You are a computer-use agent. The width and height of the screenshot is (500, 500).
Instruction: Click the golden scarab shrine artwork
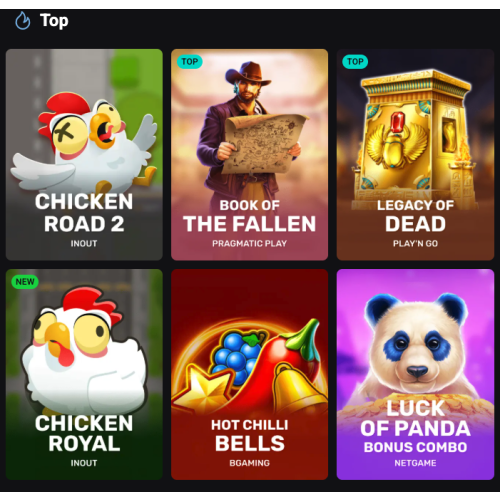pyautogui.click(x=417, y=137)
